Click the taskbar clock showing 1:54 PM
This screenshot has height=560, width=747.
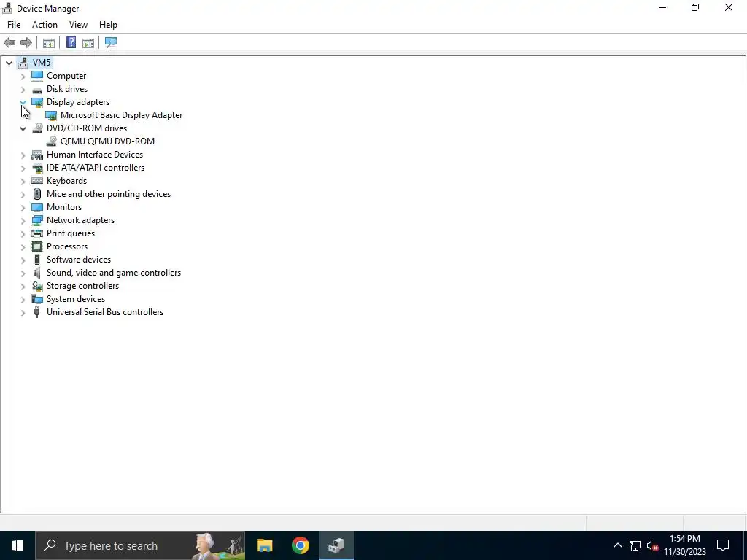(685, 545)
